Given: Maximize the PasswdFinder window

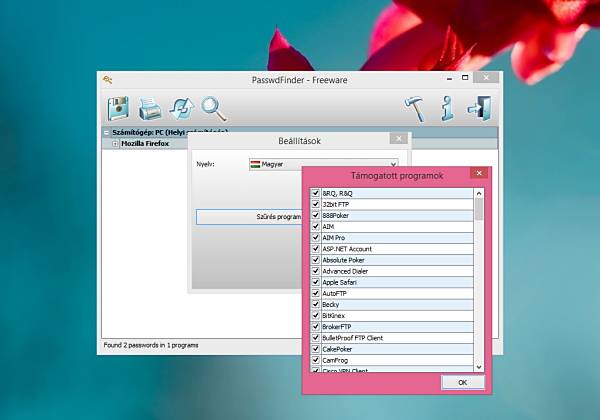Looking at the screenshot, I should click(465, 78).
